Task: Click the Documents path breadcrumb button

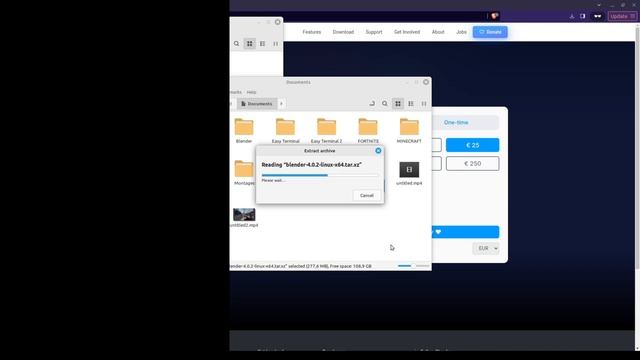Action: 257,104
